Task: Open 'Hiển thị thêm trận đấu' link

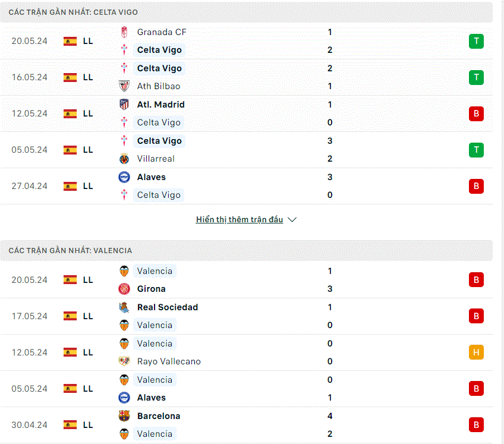Action: [x=240, y=219]
